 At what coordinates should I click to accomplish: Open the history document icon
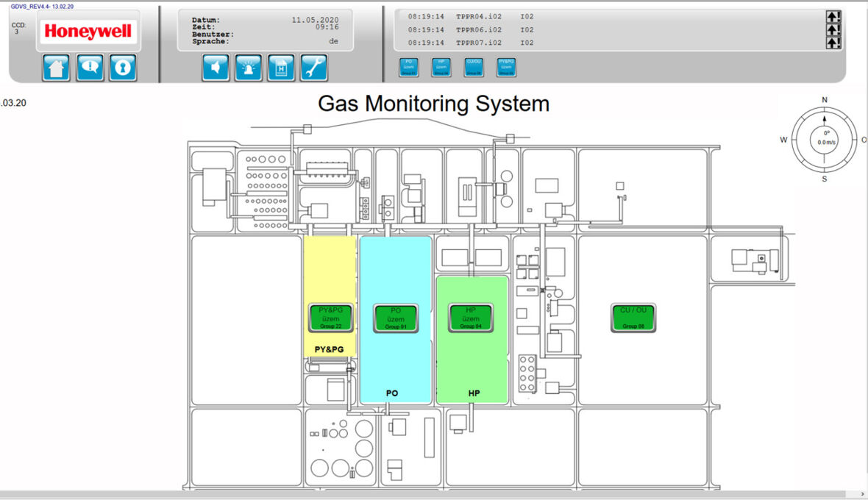281,68
